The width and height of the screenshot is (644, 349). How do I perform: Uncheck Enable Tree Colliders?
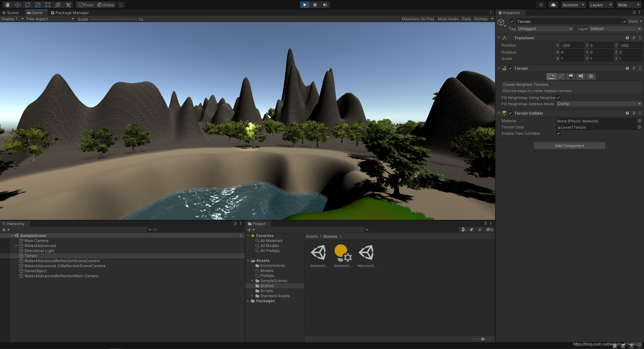(558, 133)
